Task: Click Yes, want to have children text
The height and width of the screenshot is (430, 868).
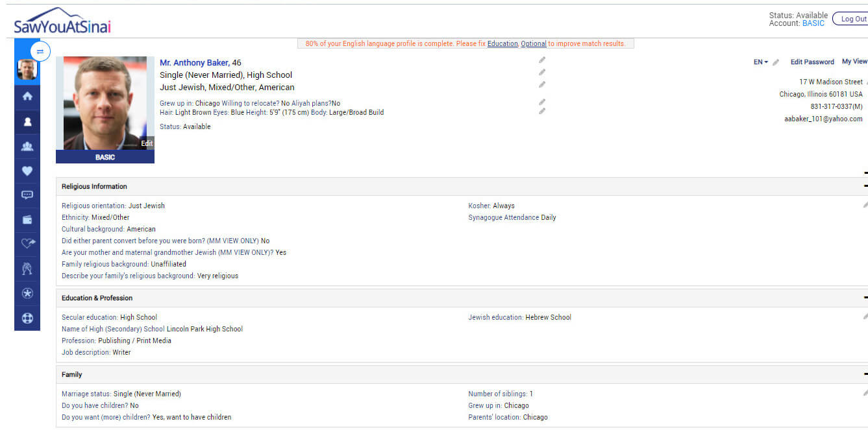Action: click(x=192, y=418)
